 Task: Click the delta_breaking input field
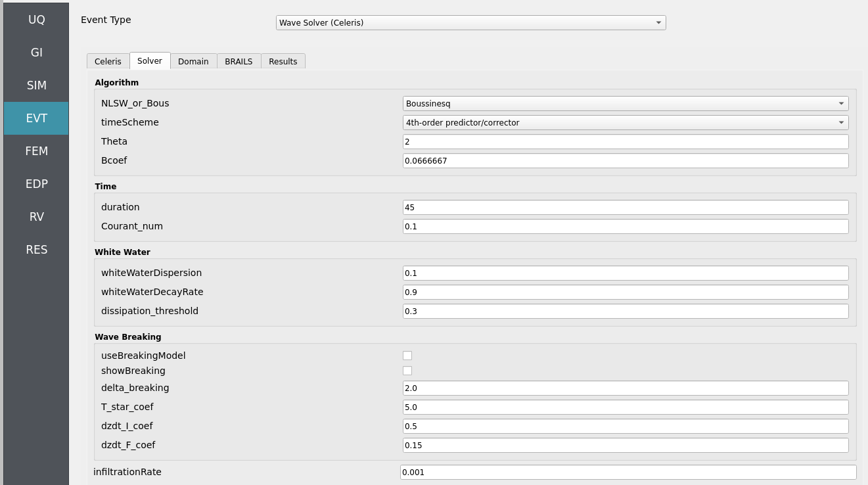click(626, 388)
